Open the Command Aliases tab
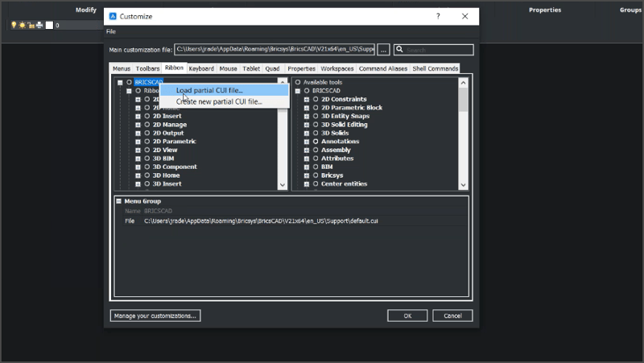This screenshot has width=644, height=363. tap(383, 68)
